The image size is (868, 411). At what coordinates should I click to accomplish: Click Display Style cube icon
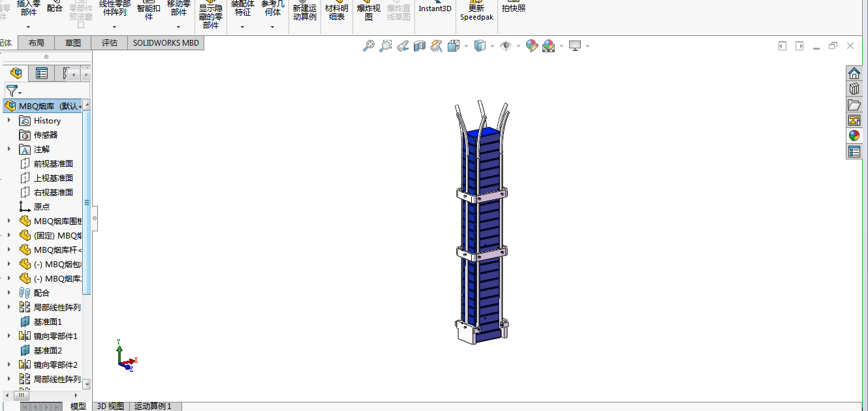[x=480, y=46]
